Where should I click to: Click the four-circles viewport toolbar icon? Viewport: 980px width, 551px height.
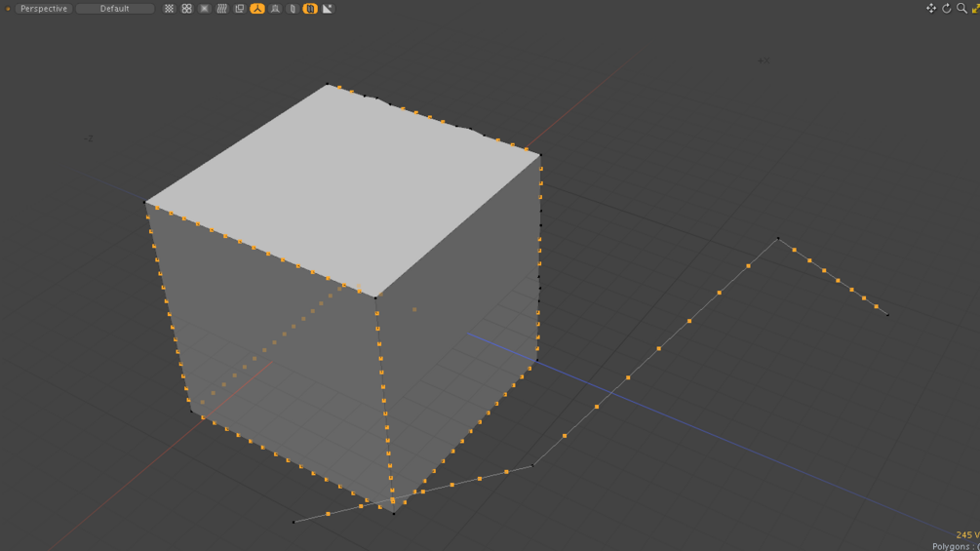pos(187,9)
